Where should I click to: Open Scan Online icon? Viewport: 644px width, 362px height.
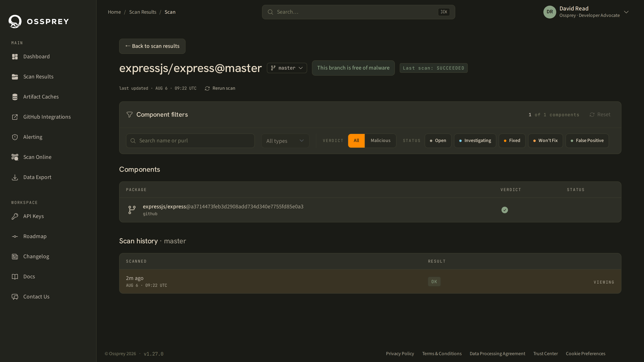click(x=15, y=157)
